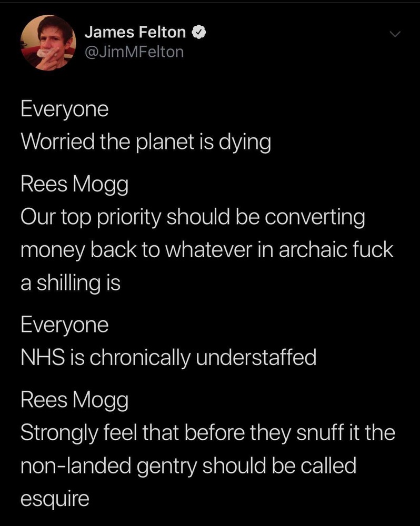The height and width of the screenshot is (526, 420).
Task: Open the @JimMFelton handle link
Action: click(134, 52)
